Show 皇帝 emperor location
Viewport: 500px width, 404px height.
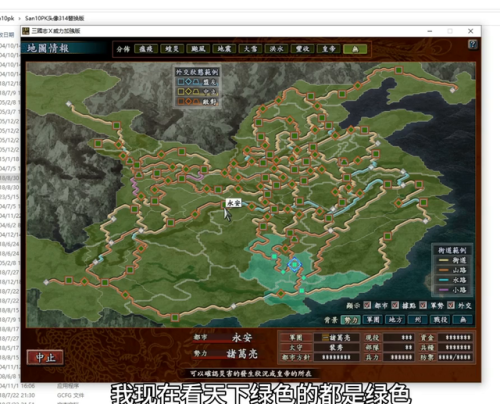pyautogui.click(x=329, y=49)
